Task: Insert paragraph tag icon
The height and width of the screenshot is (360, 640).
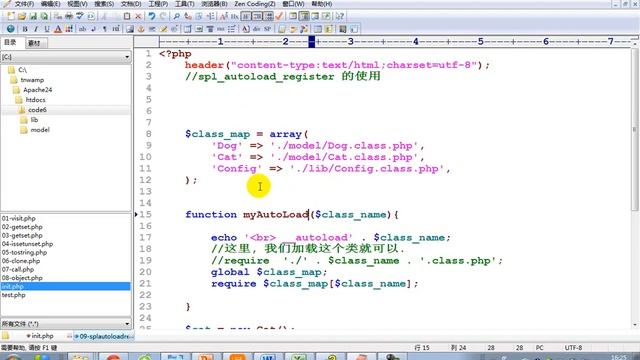Action: [x=105, y=29]
